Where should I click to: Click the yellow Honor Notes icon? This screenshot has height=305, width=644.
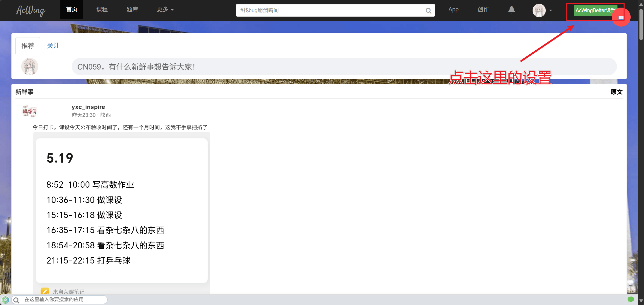click(x=45, y=291)
